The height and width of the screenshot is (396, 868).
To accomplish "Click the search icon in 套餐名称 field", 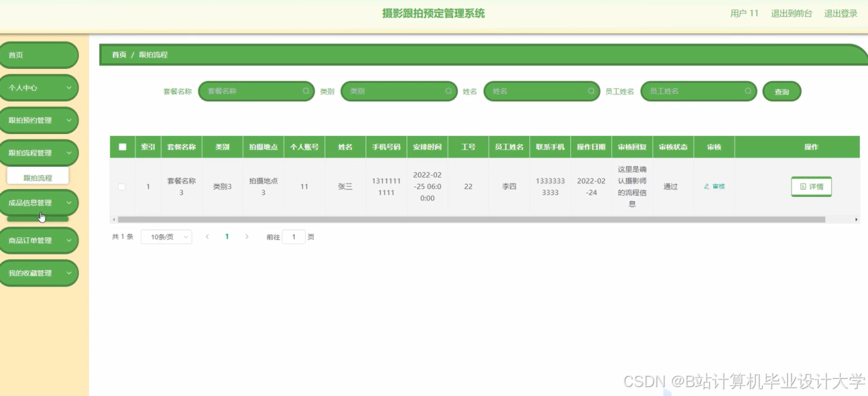I will 306,91.
